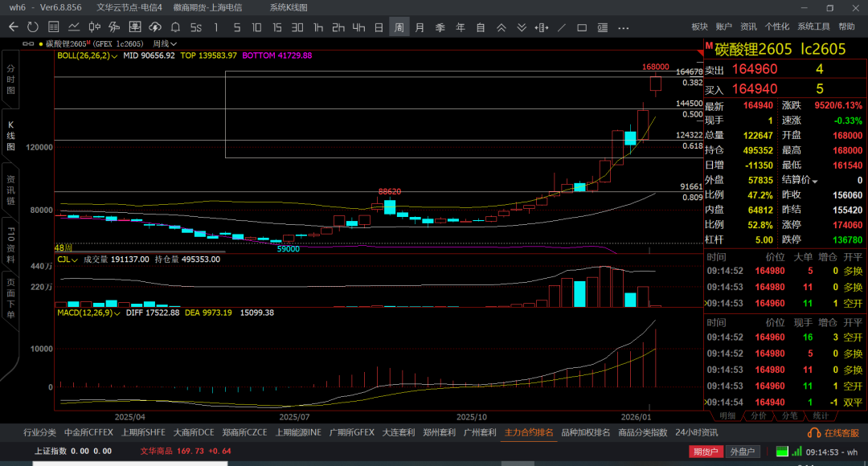The image size is (868, 466).
Task: Click the 在线客服 online support link
Action: coord(835,432)
